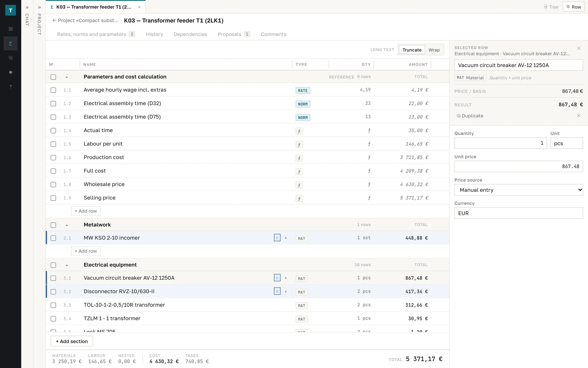Select the Metalwork section checkbox
Screen dimensions: 588x368
[x=53, y=225]
